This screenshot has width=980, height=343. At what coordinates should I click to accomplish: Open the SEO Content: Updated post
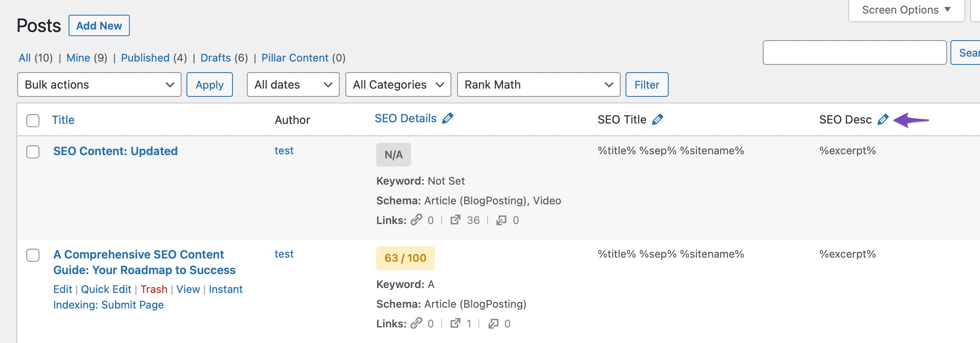pyautogui.click(x=115, y=151)
